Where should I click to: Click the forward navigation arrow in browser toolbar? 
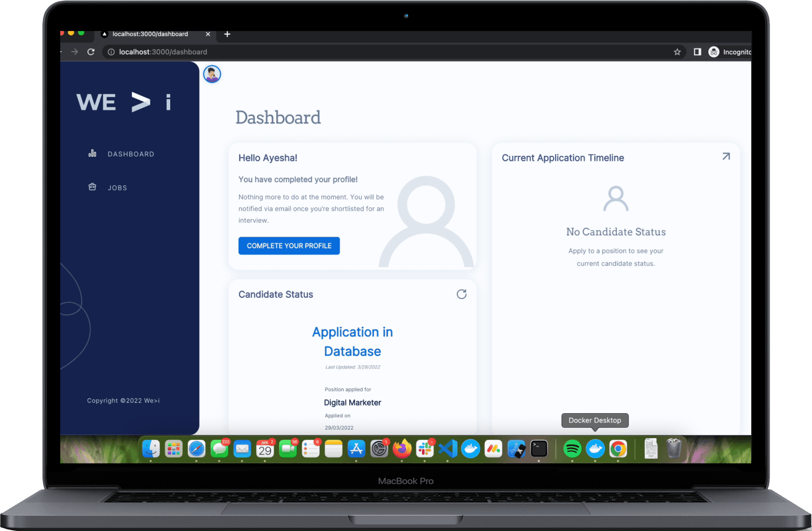[75, 51]
